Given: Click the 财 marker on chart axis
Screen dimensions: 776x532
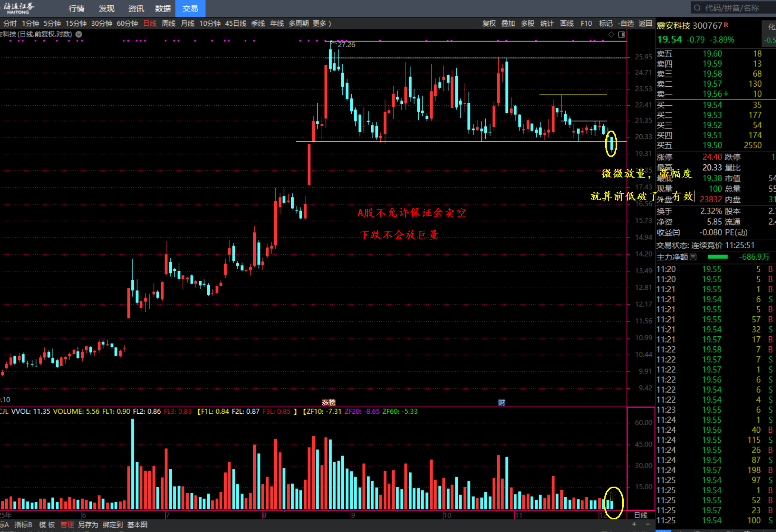Looking at the screenshot, I should 501,402.
